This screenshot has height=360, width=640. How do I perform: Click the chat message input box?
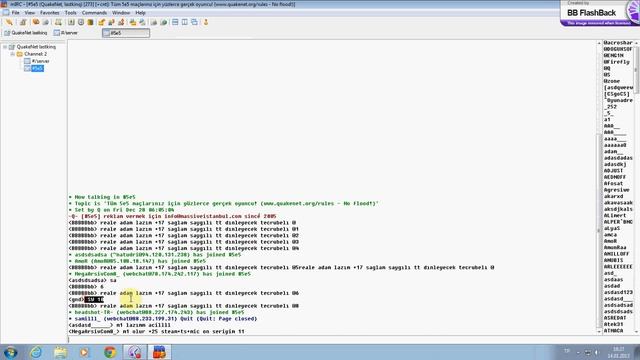tap(333, 339)
